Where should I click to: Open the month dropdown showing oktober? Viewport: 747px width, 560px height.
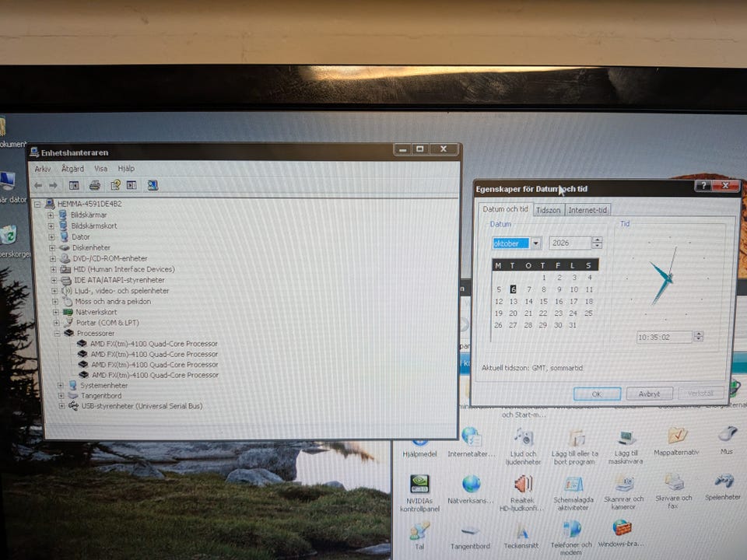point(536,243)
